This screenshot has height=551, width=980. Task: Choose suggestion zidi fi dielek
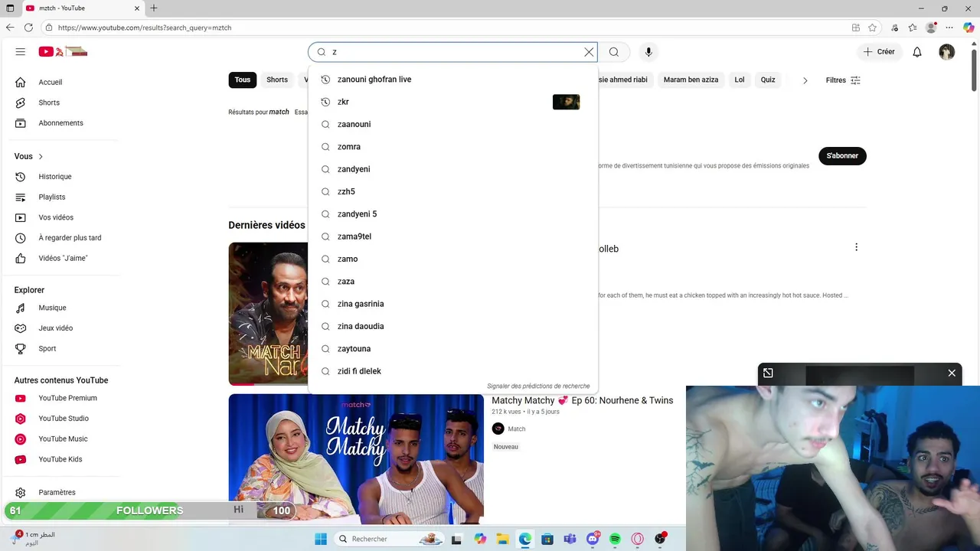click(452, 371)
